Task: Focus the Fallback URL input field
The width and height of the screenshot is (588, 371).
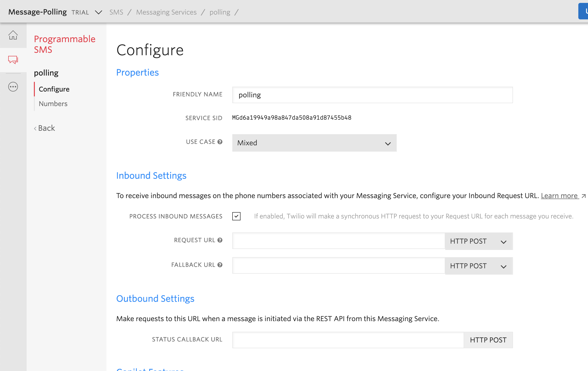Action: pos(339,265)
